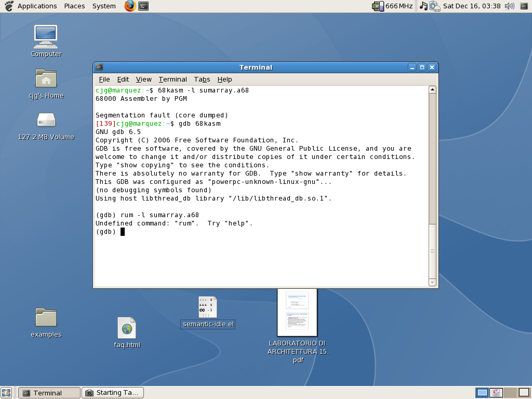Viewport: 532px width, 399px height.
Task: Launch Firefox from the top panel
Action: (130, 6)
